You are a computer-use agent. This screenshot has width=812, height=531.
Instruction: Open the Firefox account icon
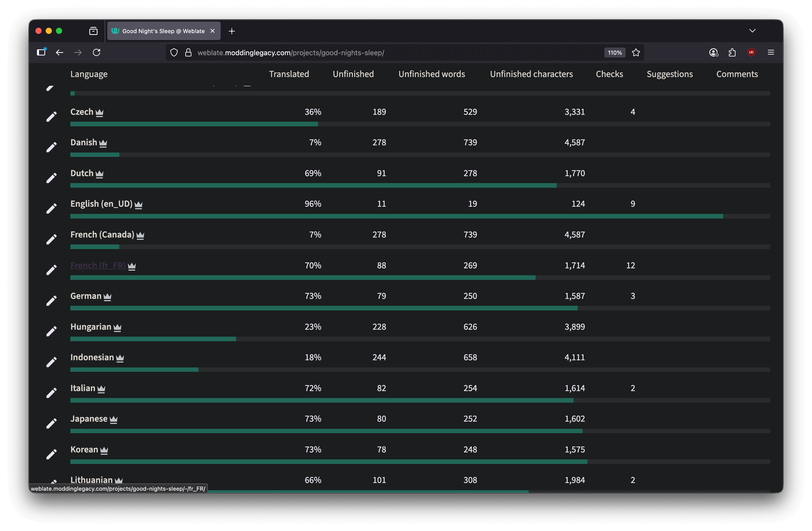(x=713, y=53)
